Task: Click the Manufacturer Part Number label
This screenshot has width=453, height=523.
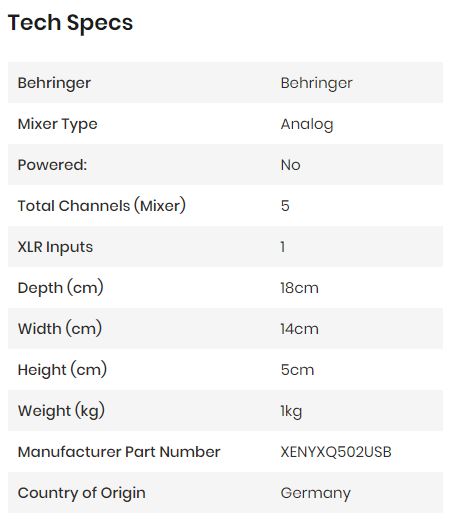Action: click(x=119, y=452)
